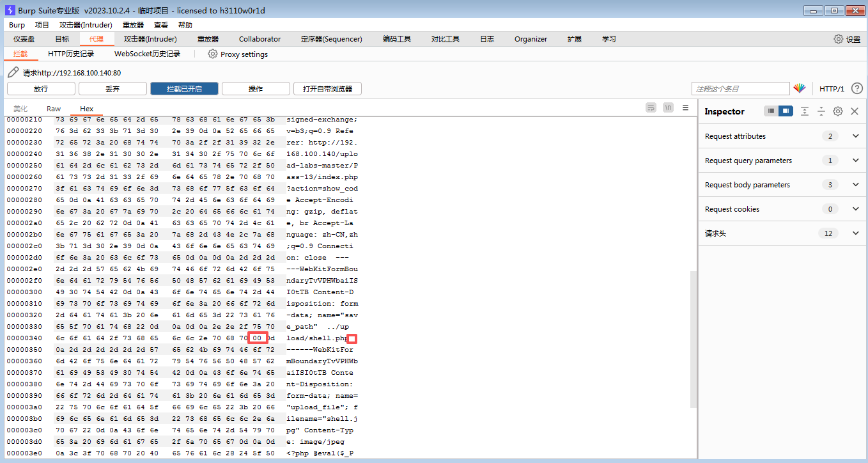
Task: Click the 注释这个条目 comment field
Action: (x=741, y=89)
